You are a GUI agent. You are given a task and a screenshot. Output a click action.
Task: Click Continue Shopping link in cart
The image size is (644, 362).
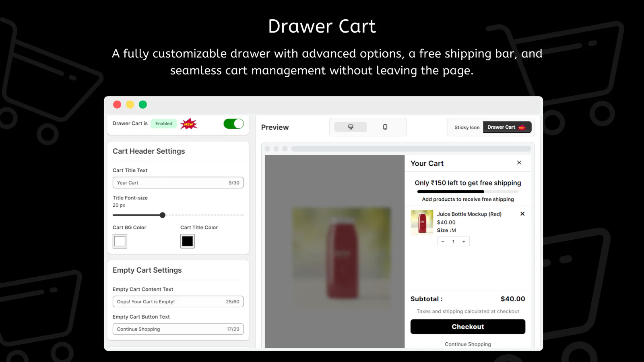pyautogui.click(x=467, y=344)
